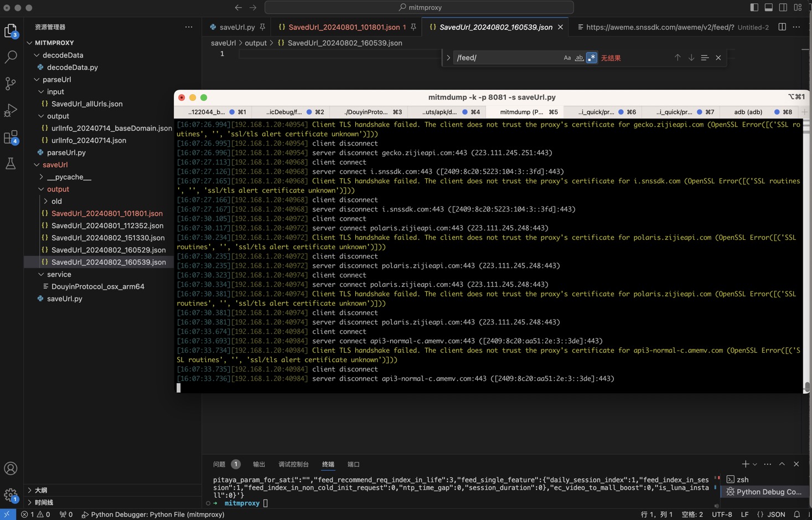This screenshot has width=812, height=520.
Task: Open the Manage gear icon
Action: tap(11, 495)
